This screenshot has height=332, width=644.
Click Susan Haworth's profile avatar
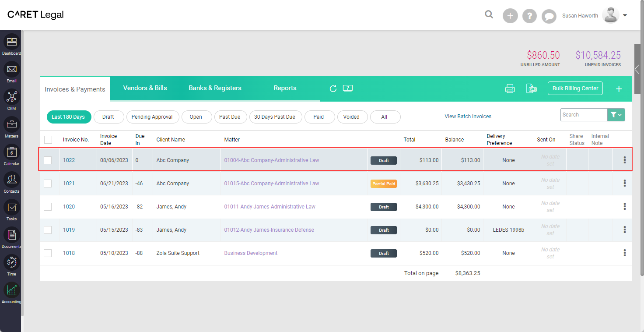tap(611, 15)
